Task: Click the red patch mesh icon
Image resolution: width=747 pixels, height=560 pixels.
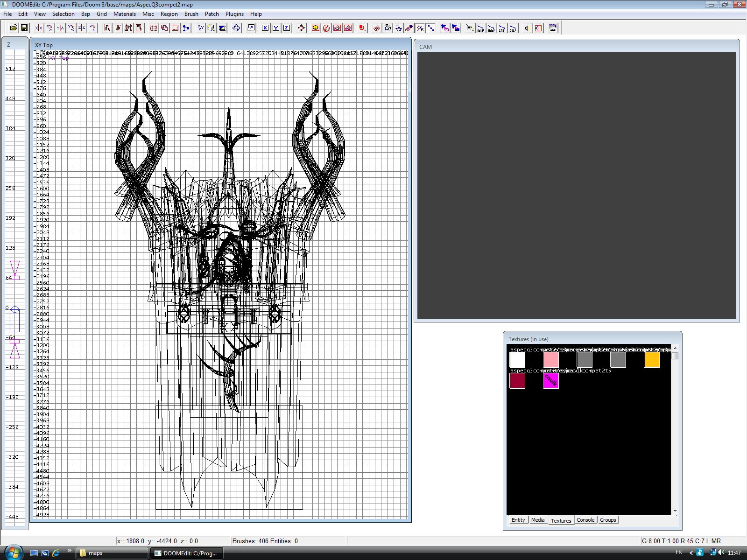Action: pyautogui.click(x=376, y=28)
